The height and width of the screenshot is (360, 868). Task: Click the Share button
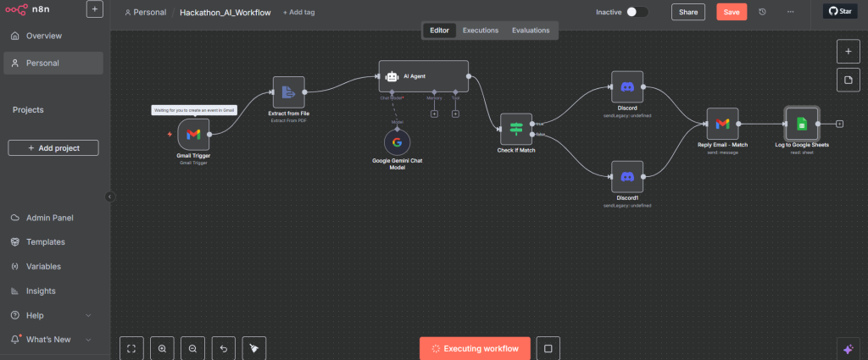point(687,12)
